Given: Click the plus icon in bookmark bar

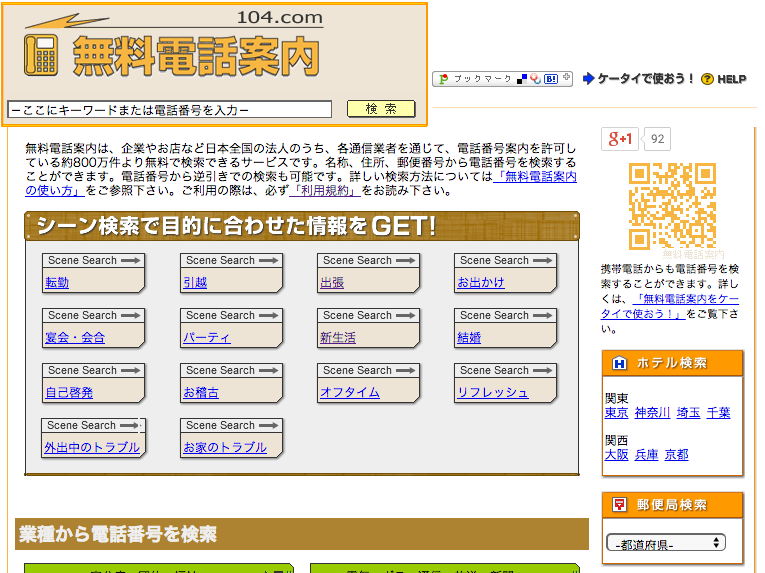Looking at the screenshot, I should [x=567, y=78].
